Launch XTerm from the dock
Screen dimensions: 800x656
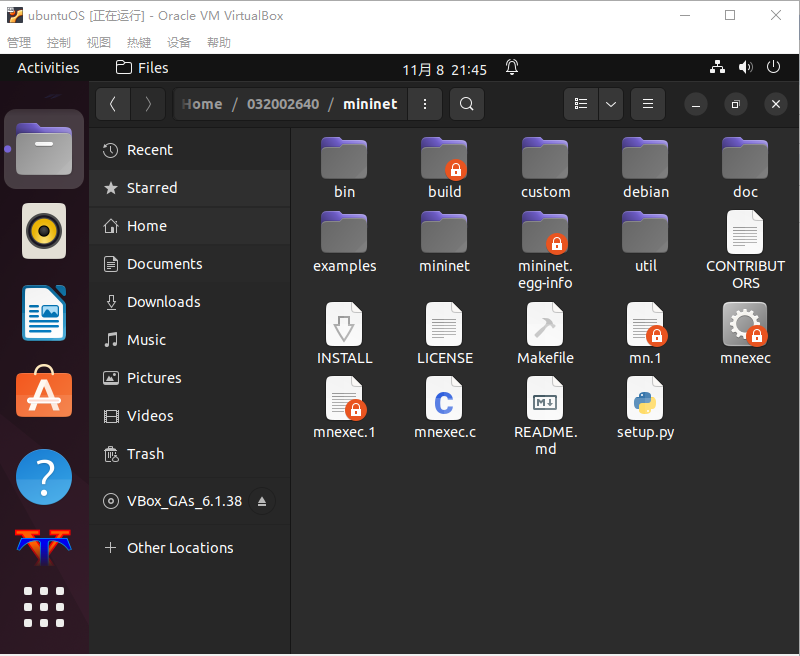pos(44,547)
